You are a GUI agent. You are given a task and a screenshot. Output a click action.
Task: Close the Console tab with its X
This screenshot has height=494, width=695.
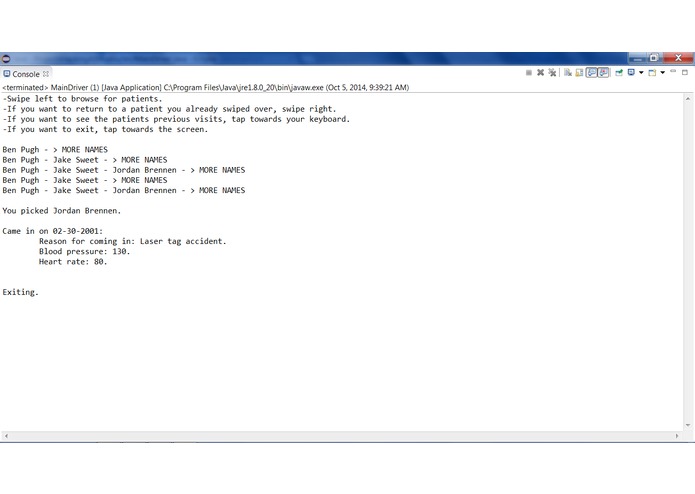(x=46, y=74)
